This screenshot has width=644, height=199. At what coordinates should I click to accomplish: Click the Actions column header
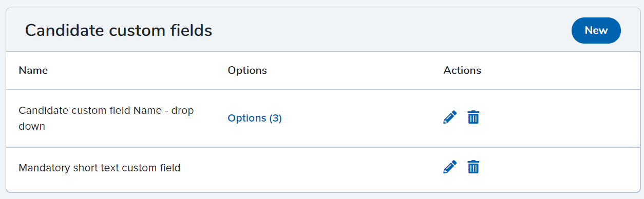[462, 70]
